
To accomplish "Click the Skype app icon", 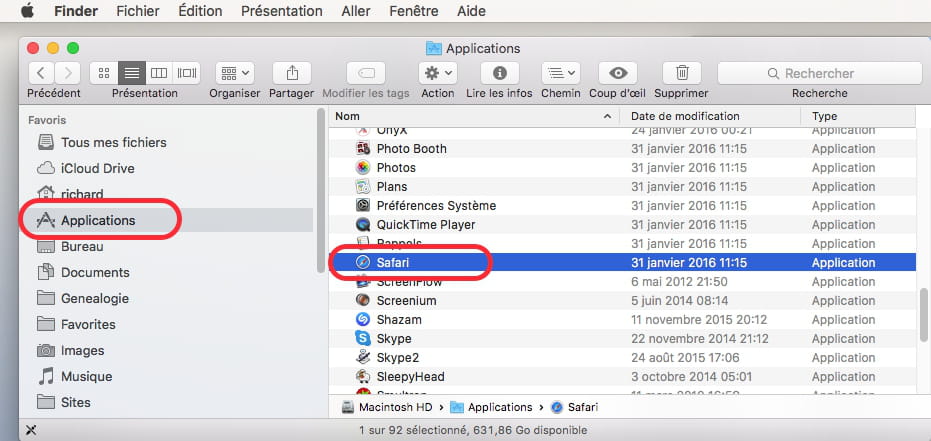I will (363, 338).
